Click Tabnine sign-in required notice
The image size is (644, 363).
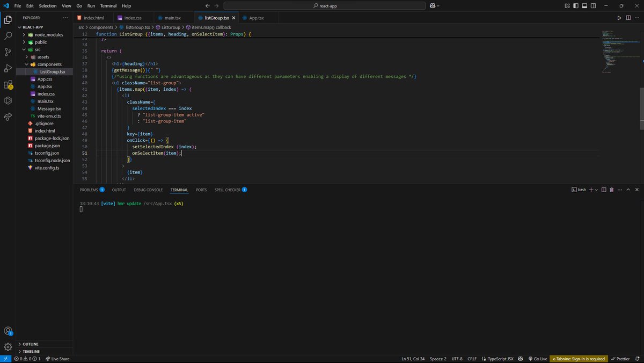pyautogui.click(x=580, y=359)
